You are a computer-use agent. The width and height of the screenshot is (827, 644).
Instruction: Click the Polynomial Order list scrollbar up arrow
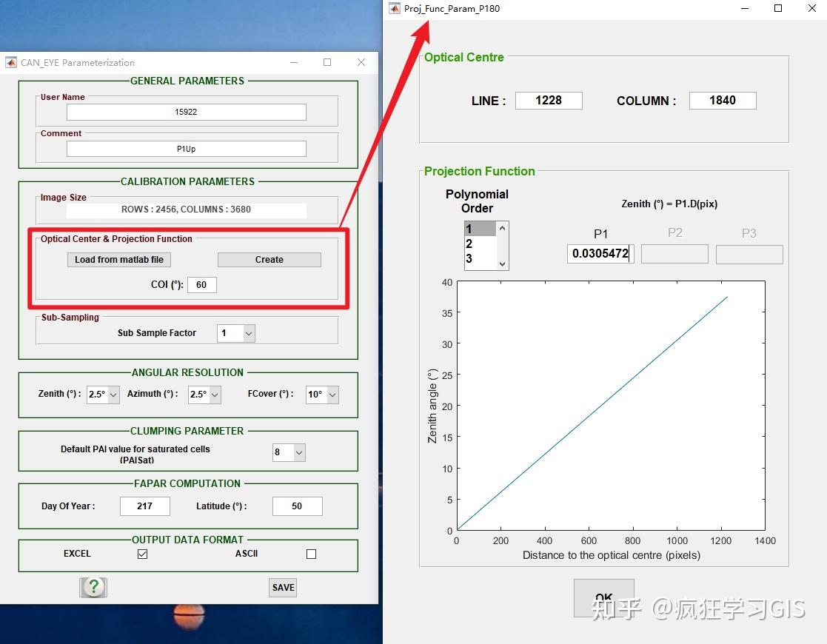tap(501, 227)
